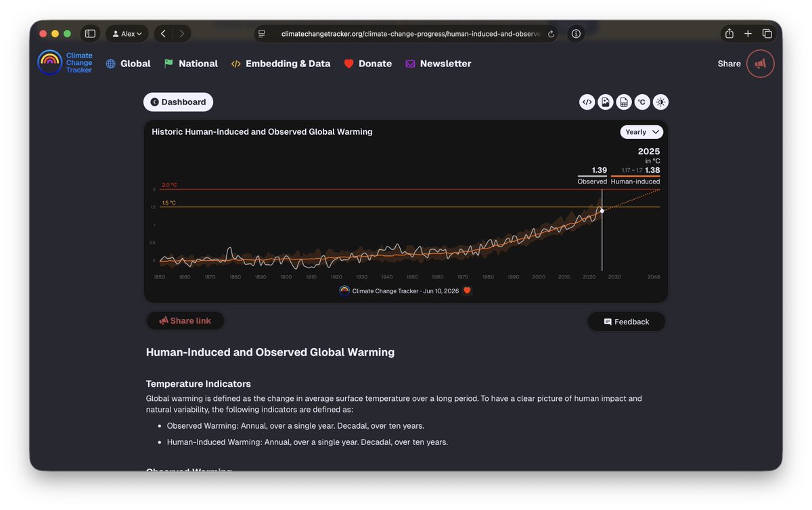Click the chart title text
Screen dimensions: 812x510
pos(262,131)
